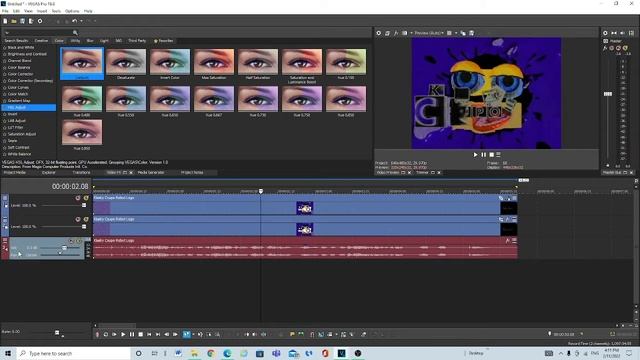
Task: Solo the first video track
Action: (86, 198)
